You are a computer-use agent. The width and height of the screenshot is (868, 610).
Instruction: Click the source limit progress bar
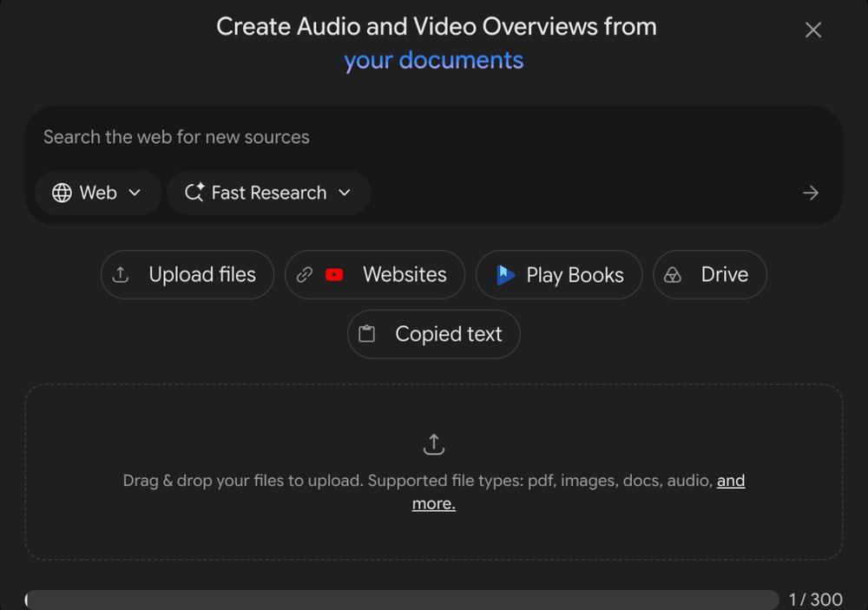tap(402, 600)
